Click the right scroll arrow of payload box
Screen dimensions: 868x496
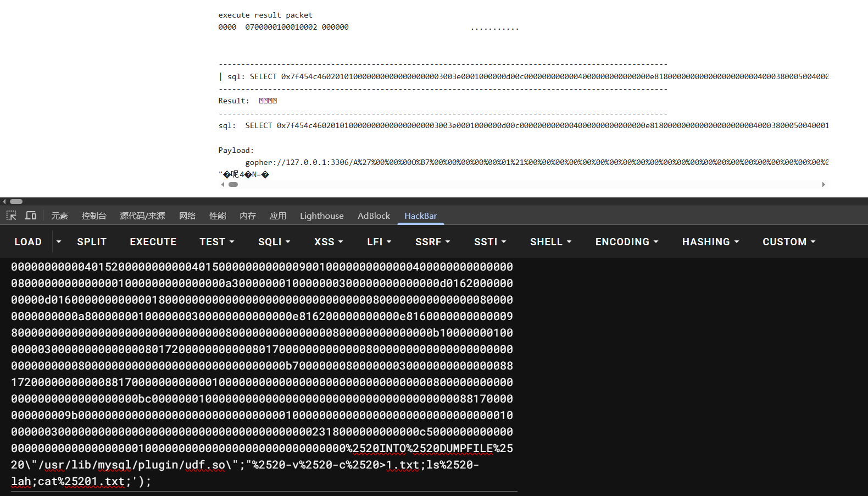(824, 185)
